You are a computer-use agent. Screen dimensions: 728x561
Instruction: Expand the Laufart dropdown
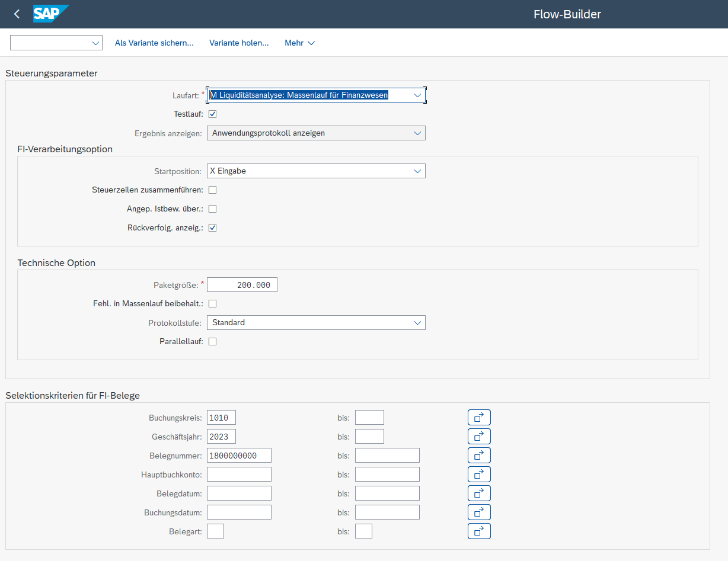(x=417, y=95)
